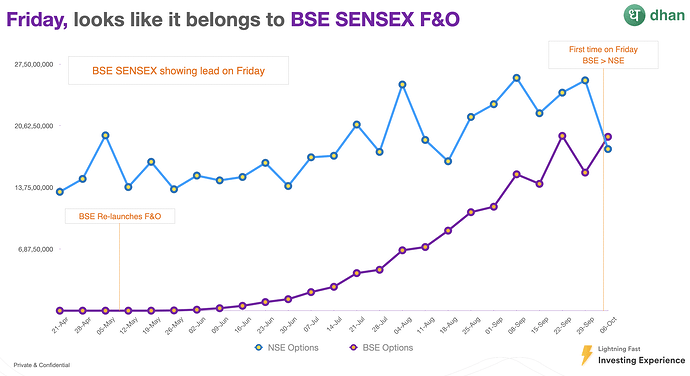Select the BSE data point on 06-Oct

click(x=608, y=137)
